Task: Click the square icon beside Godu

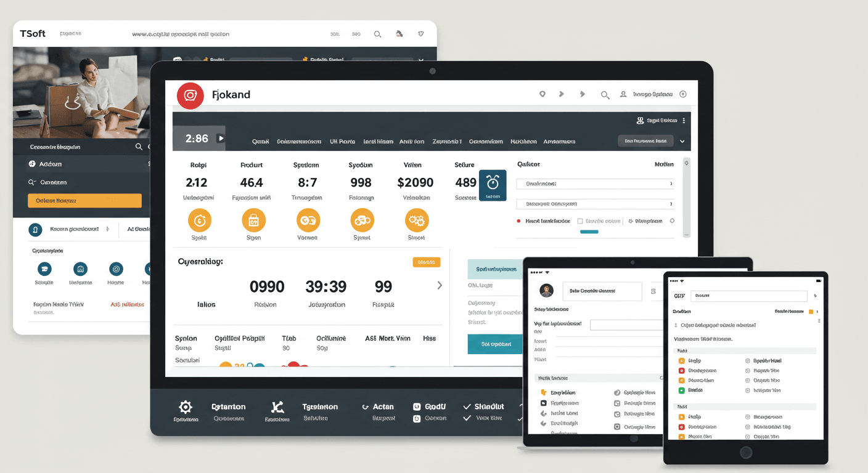Action: 417,406
